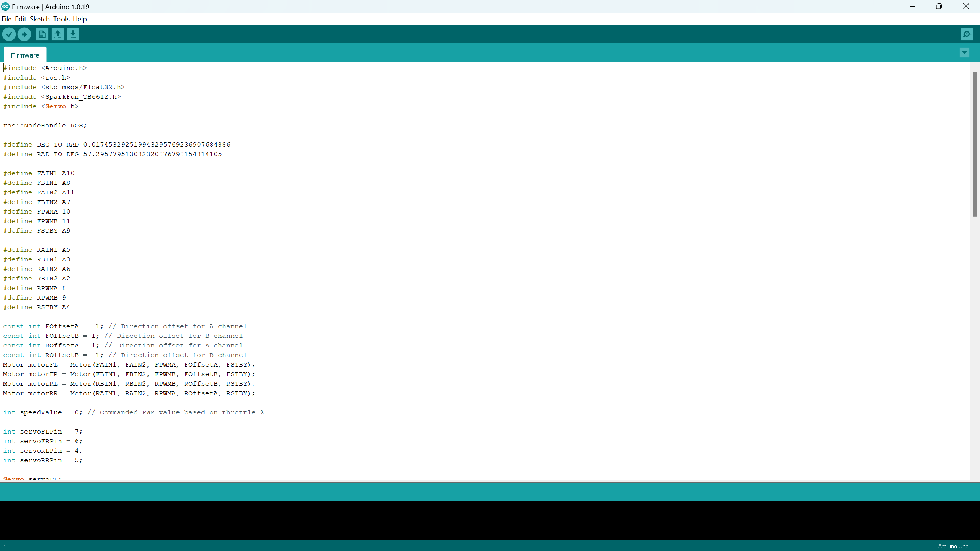
Task: Open the Tools menu
Action: point(61,19)
